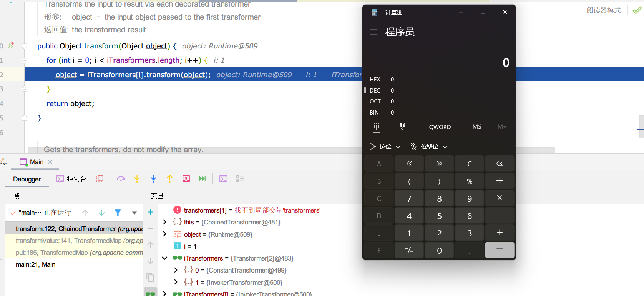Image resolution: width=644 pixels, height=296 pixels.
Task: Open the calculator hamburger navigation menu
Action: (374, 32)
